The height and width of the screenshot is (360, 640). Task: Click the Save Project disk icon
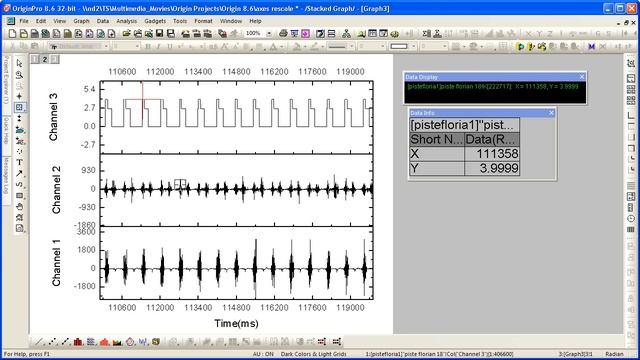[x=160, y=33]
